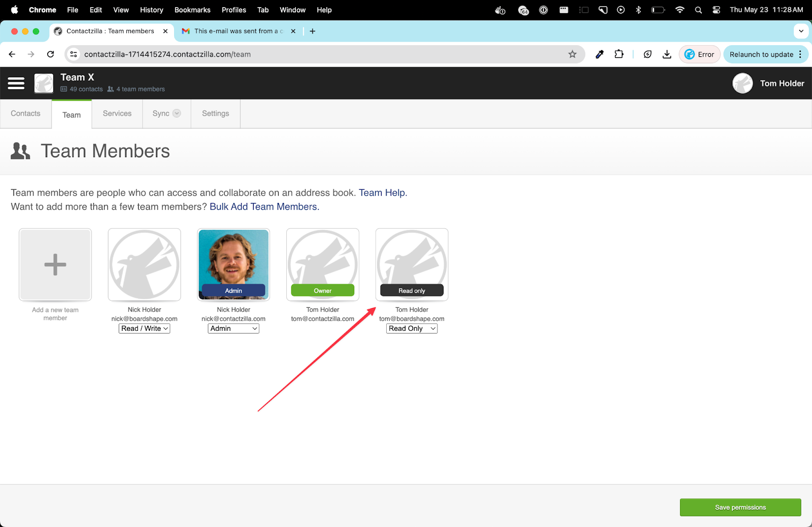Open the hamburger navigation menu

[16, 83]
